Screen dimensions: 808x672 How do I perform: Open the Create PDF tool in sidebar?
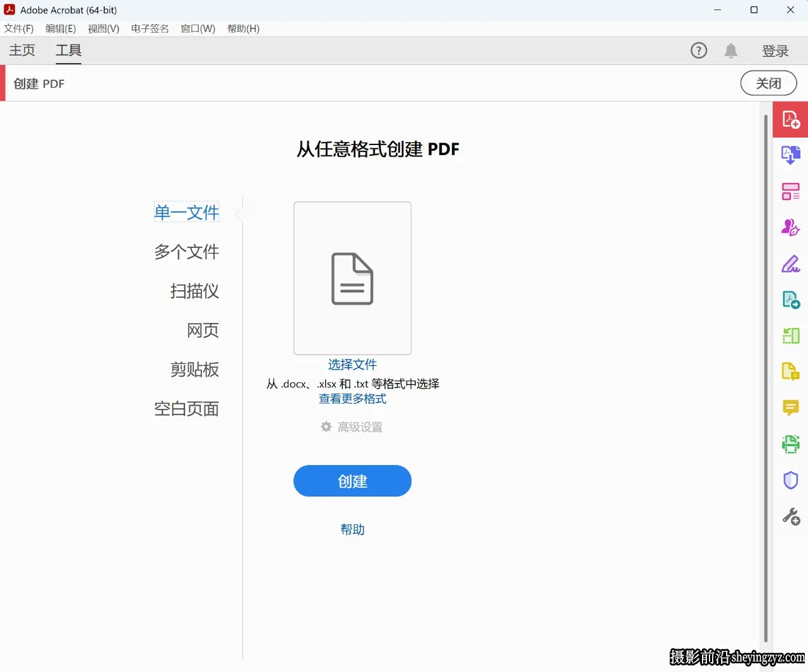[790, 119]
